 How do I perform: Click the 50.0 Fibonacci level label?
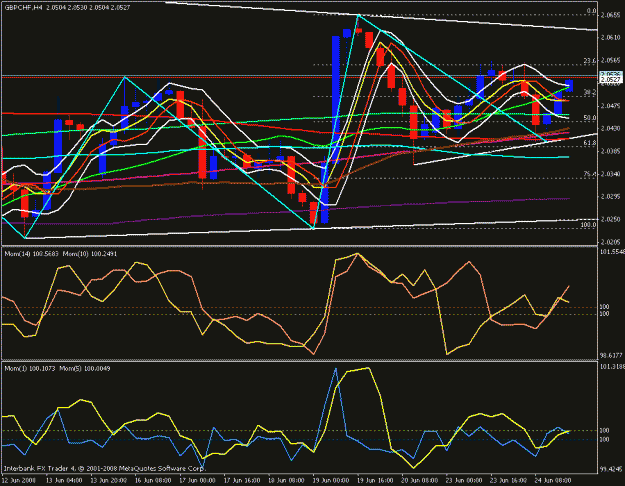(590, 118)
